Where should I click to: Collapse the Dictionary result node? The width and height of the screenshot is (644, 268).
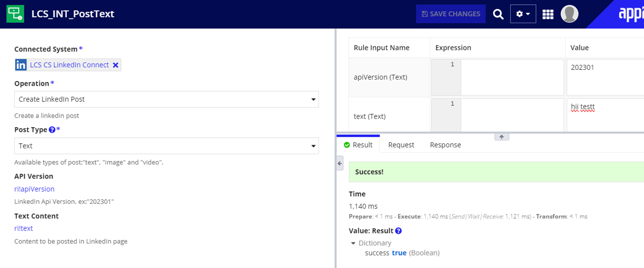tap(353, 243)
